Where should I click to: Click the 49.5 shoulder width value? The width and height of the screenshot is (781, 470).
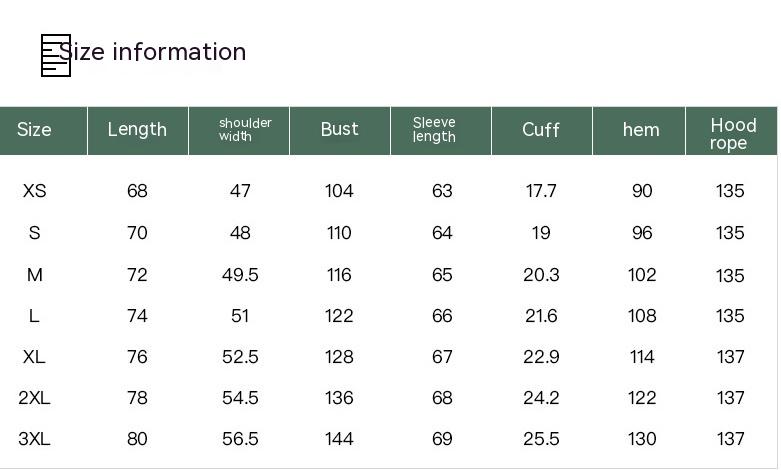(x=240, y=275)
